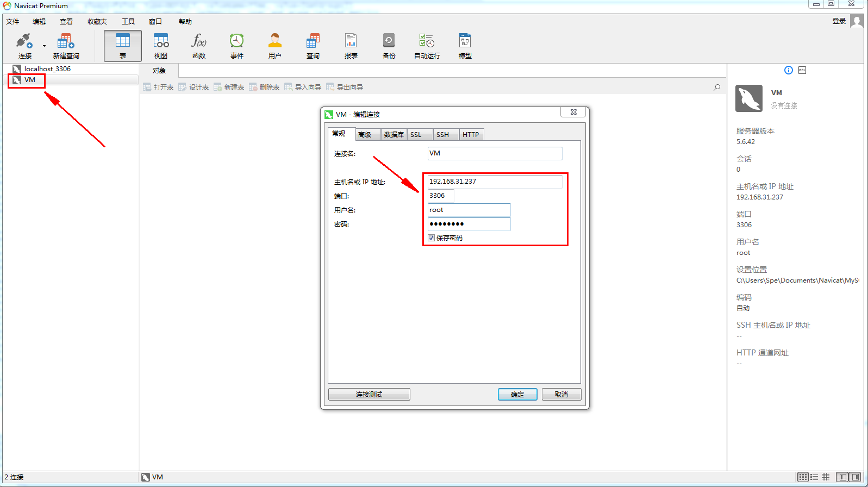Switch to the SSH tab in dialog
The image size is (868, 487).
coord(446,135)
